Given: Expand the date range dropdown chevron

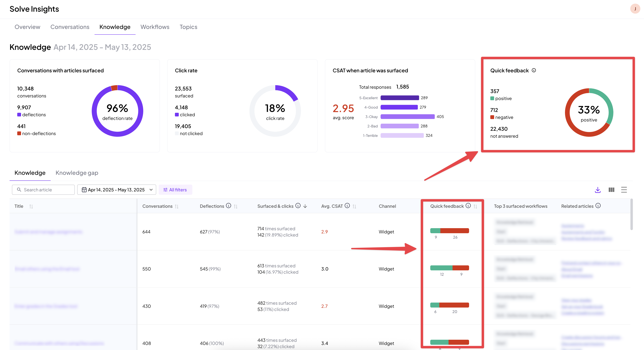Looking at the screenshot, I should coord(151,190).
